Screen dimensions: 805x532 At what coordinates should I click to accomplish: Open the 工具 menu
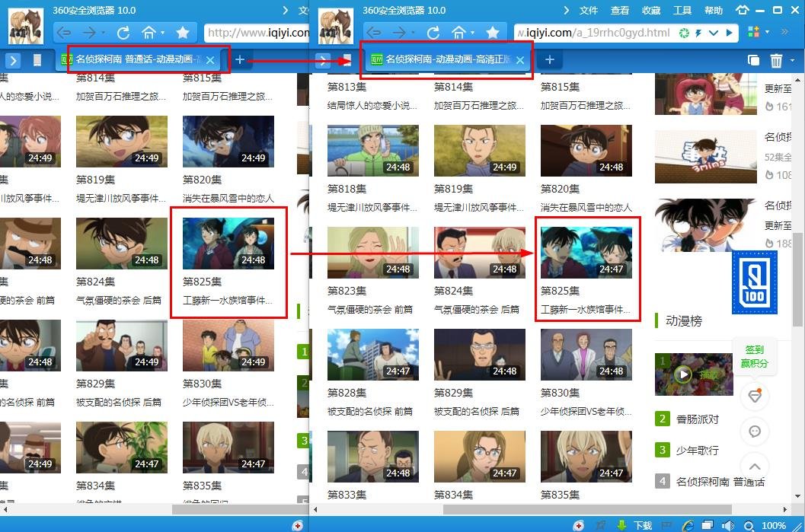click(x=682, y=10)
